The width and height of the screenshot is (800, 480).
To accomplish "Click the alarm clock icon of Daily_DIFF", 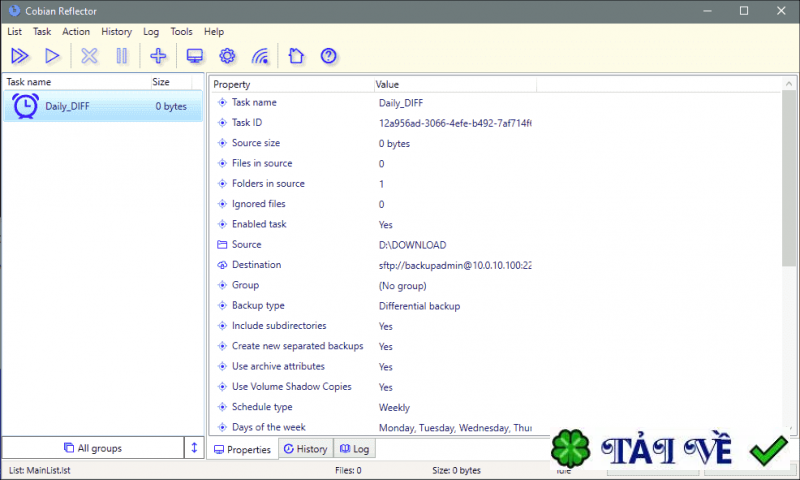I will point(25,106).
